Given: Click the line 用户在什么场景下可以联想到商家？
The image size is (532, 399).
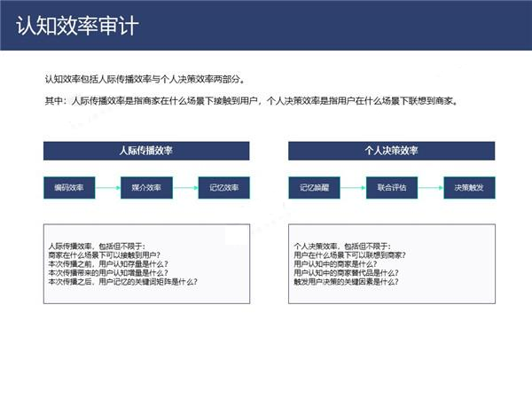Looking at the screenshot, I should pos(349,254).
